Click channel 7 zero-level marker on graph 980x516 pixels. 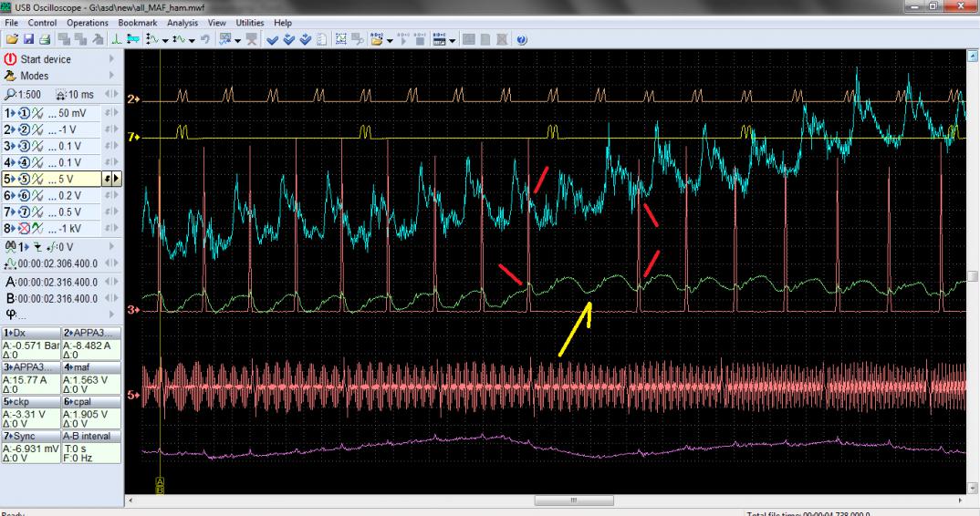pyautogui.click(x=133, y=137)
